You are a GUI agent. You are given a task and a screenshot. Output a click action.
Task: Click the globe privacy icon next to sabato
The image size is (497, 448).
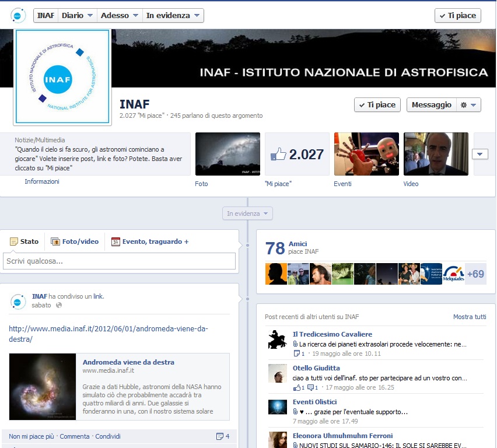59,305
